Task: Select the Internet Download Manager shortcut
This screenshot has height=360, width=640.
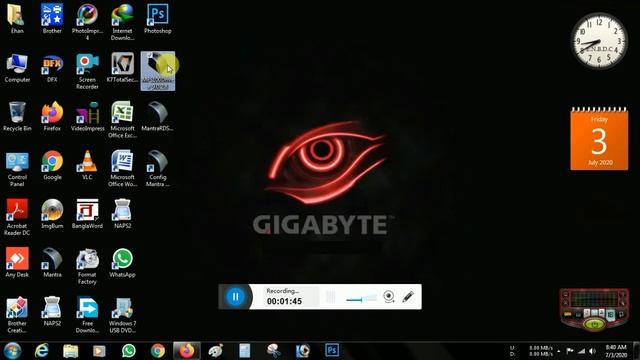Action: click(x=122, y=22)
